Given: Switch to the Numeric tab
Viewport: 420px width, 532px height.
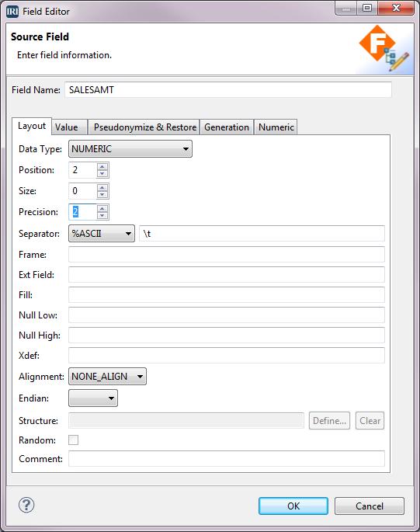Looking at the screenshot, I should [x=276, y=127].
